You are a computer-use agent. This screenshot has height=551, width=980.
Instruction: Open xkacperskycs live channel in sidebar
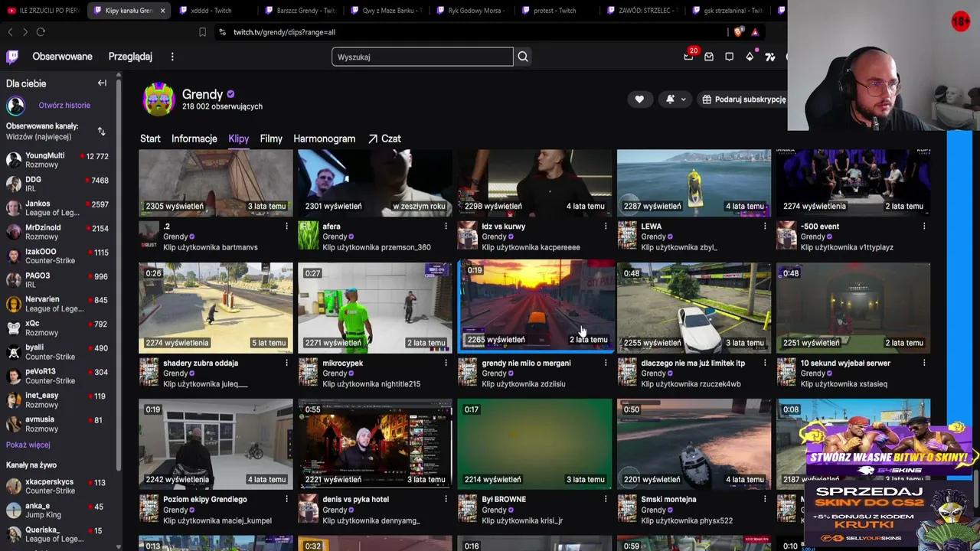coord(57,487)
